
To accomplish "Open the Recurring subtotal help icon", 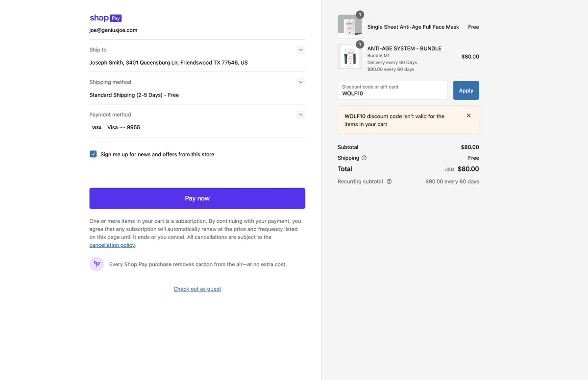I will point(389,181).
